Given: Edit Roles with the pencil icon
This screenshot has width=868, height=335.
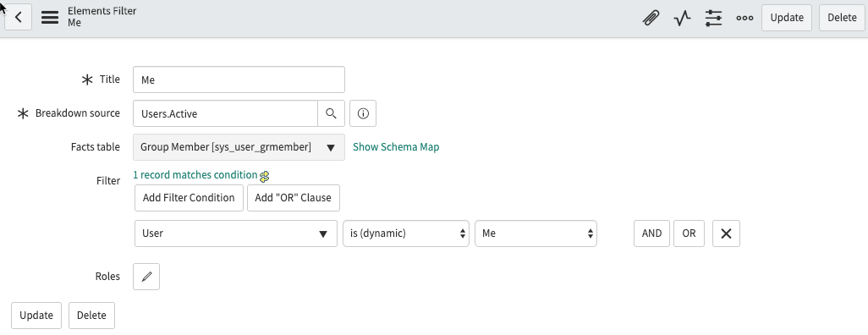Looking at the screenshot, I should click(146, 277).
